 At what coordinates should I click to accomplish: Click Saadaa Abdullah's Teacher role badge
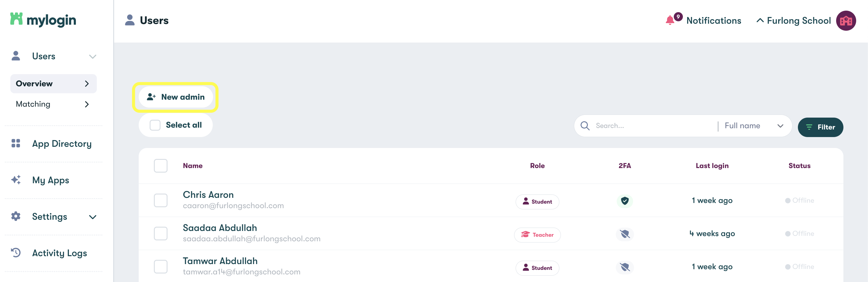537,235
